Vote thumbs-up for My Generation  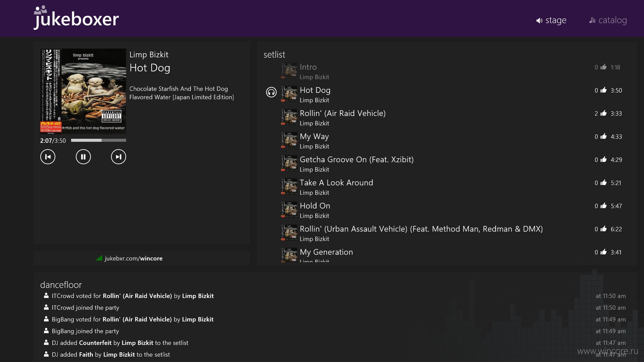(x=603, y=252)
